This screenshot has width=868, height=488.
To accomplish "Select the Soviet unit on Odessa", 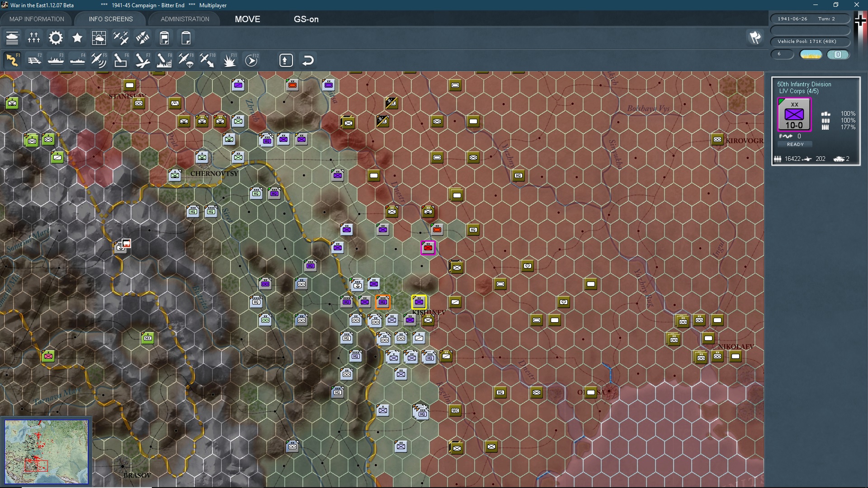I will [x=591, y=392].
